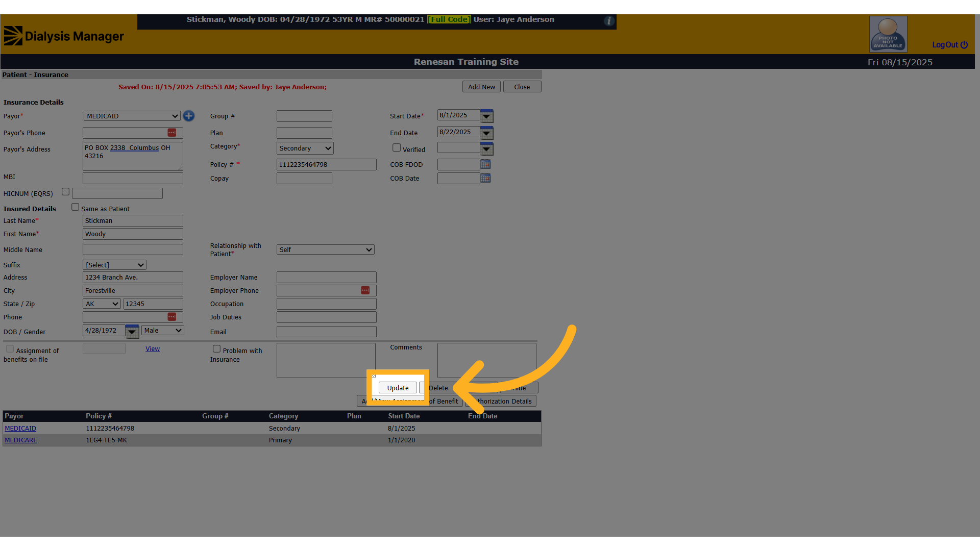Click the Group # input field
The image size is (980, 551).
click(x=304, y=116)
